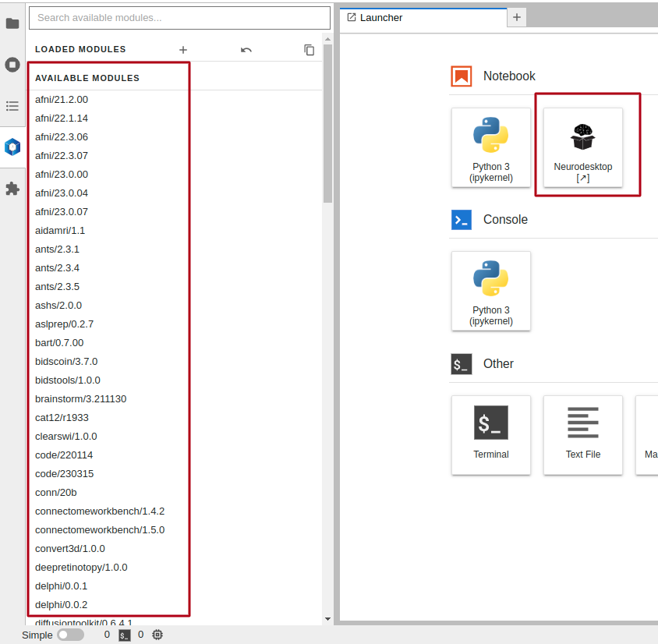This screenshot has width=658, height=644.
Task: Launch a Terminal from Other section
Action: click(491, 434)
